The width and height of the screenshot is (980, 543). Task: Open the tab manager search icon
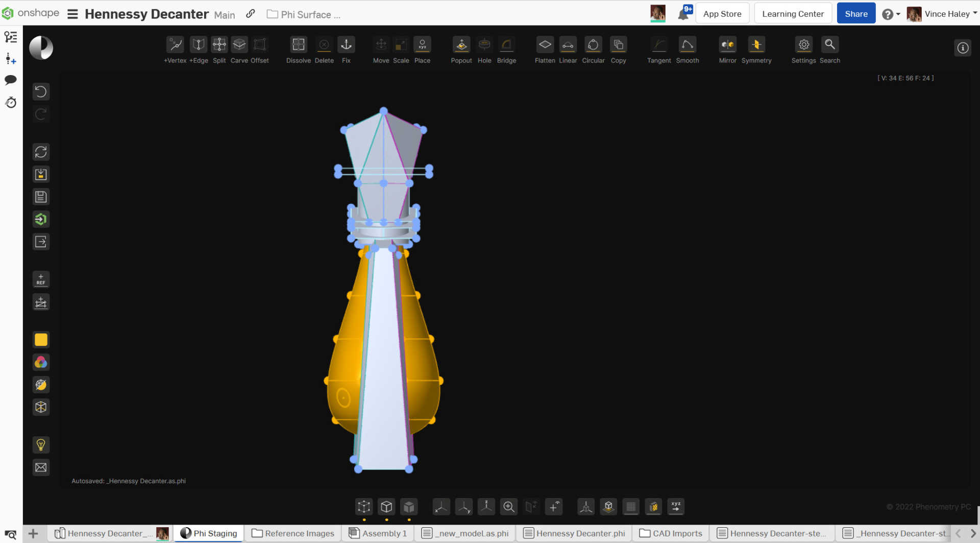pos(11,534)
